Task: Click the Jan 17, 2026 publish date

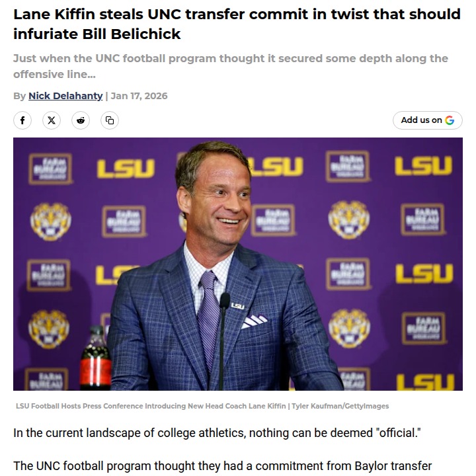Action: [139, 96]
